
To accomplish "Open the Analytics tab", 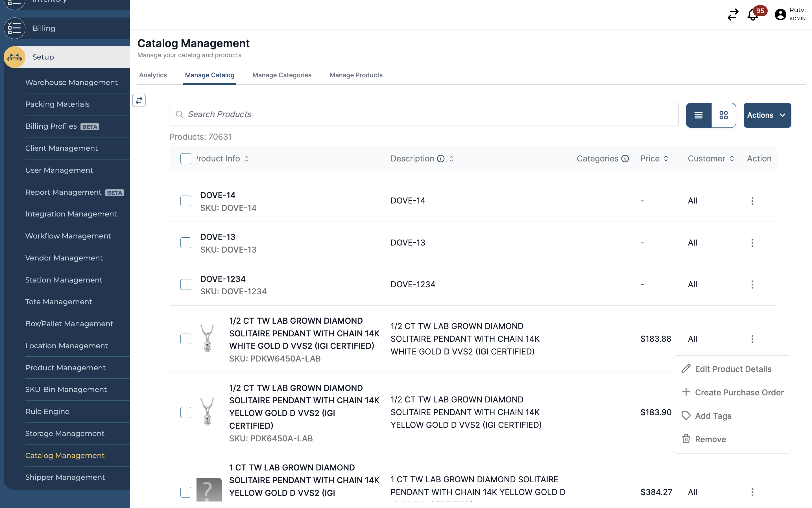I will [x=153, y=75].
